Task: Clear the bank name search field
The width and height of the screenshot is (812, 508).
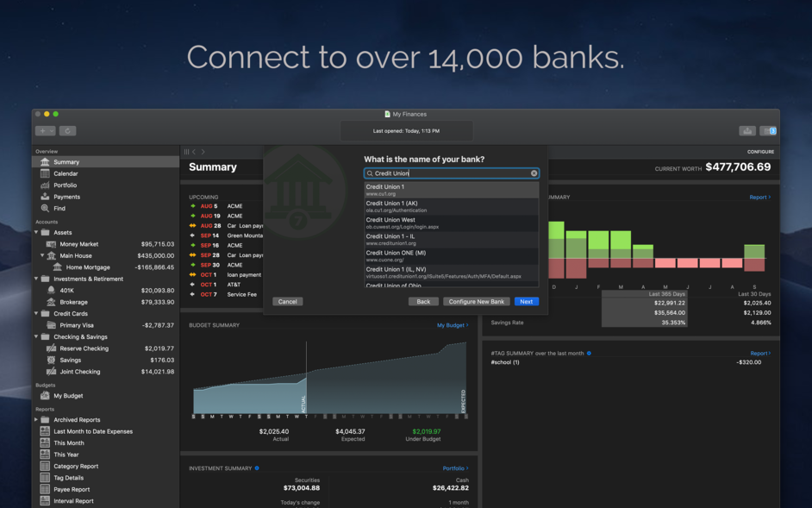Action: tap(534, 172)
